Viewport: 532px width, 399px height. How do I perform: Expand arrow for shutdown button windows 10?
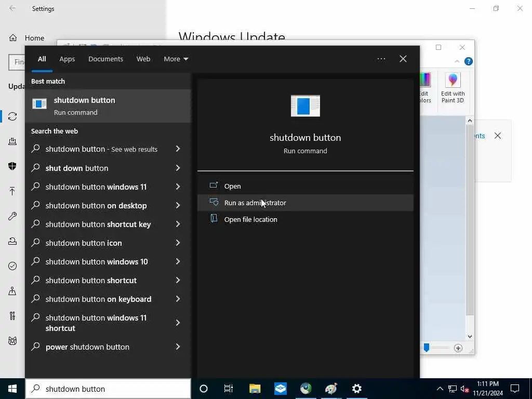178,261
